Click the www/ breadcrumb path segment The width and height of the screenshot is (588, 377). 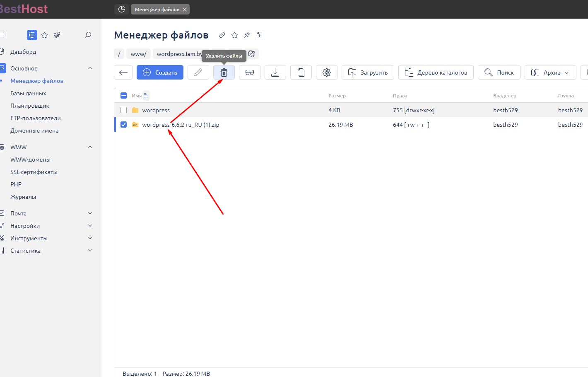coord(138,54)
